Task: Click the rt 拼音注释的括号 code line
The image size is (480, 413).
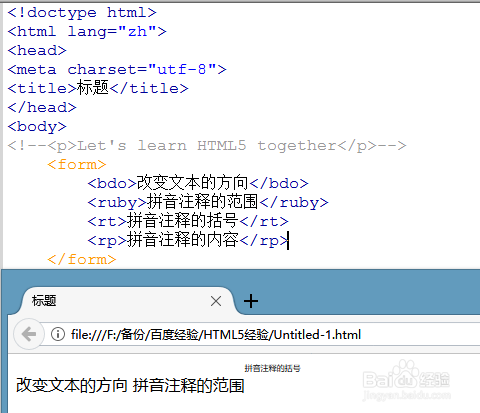Action: pos(188,221)
